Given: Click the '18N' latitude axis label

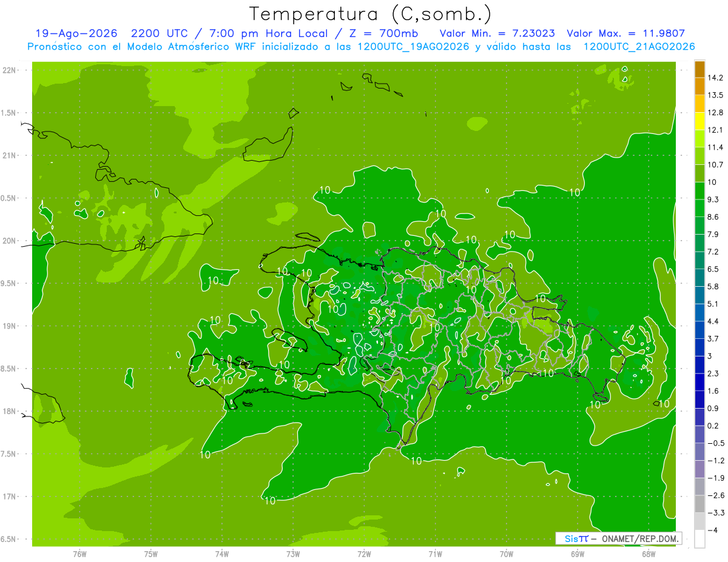Looking at the screenshot, I should [10, 411].
